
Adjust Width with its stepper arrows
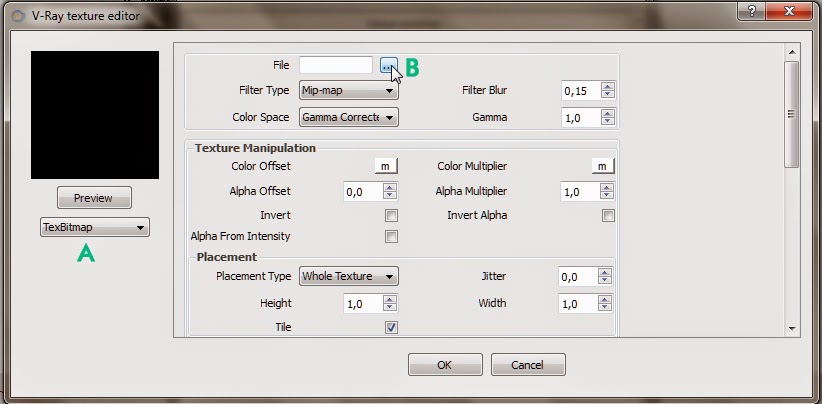pos(605,303)
